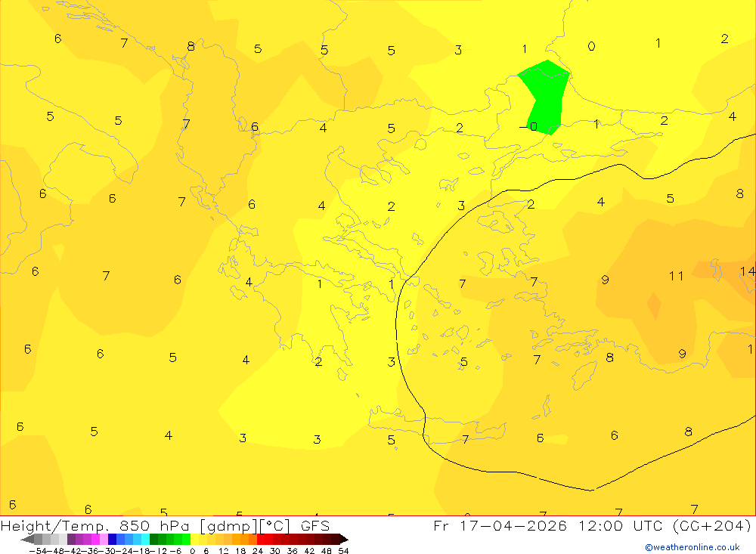Select the dark blue legend swatch at -30
Viewport: 756px width, 554px height.
112,539
